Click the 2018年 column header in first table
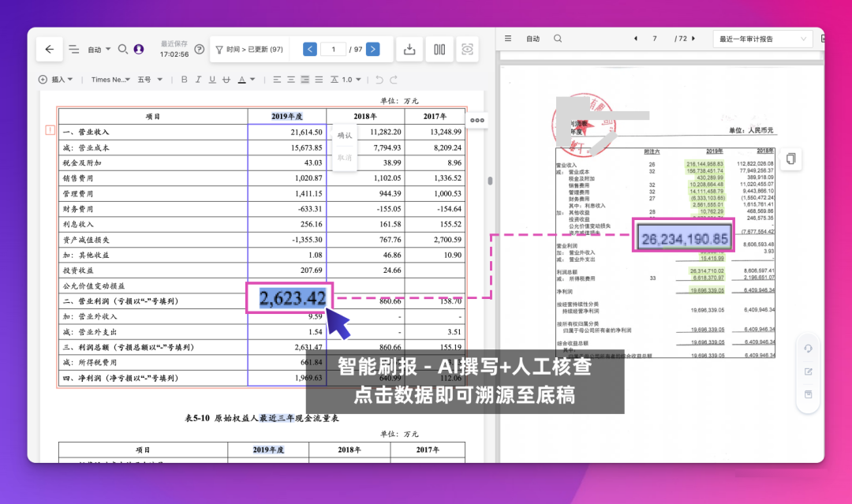 pos(365,116)
